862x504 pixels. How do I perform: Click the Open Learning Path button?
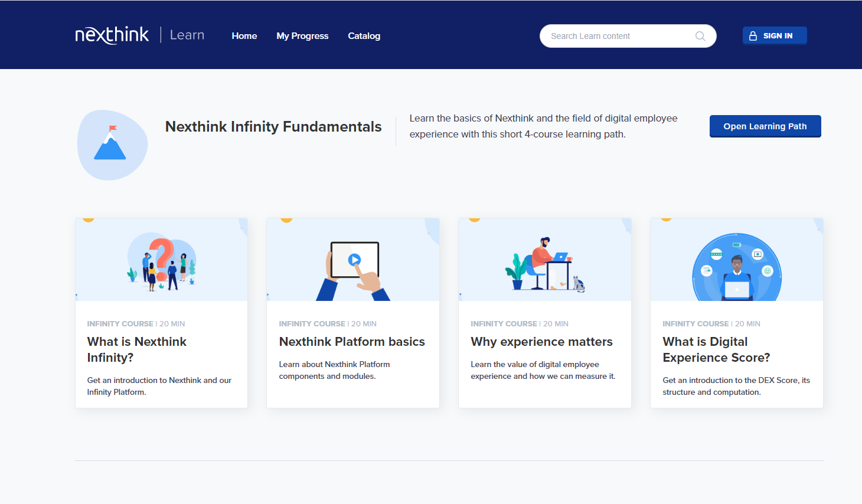tap(765, 126)
